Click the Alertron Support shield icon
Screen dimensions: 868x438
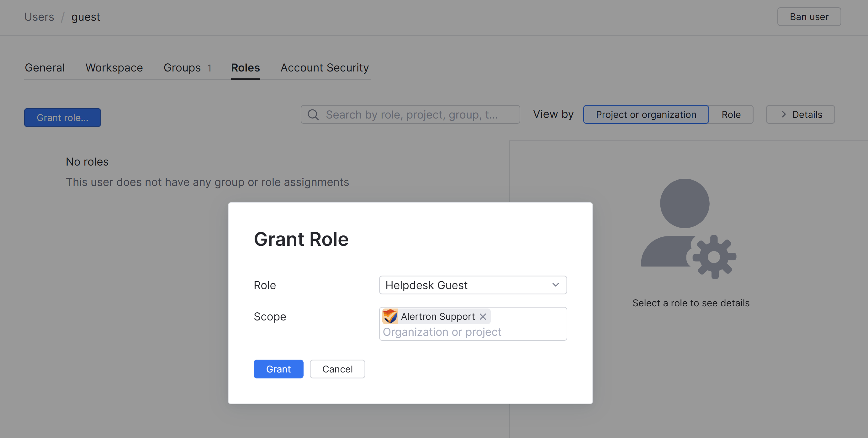coord(390,316)
